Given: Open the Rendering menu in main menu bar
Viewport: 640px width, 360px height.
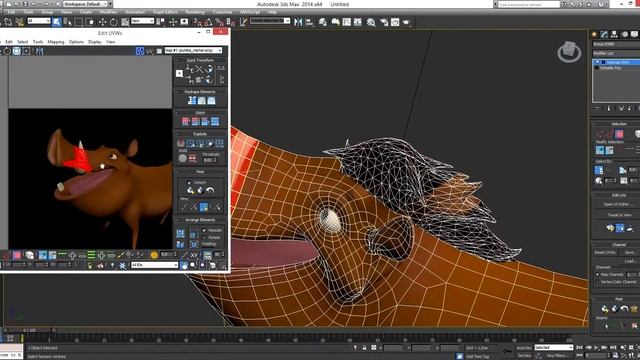Looking at the screenshot, I should [195, 12].
